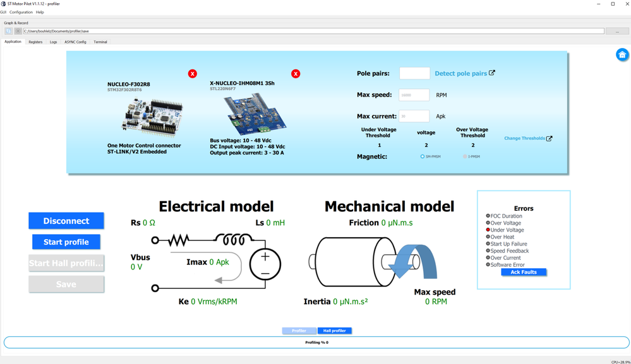Click the Imax '0 Apk' value
The height and width of the screenshot is (364, 631).
219,262
